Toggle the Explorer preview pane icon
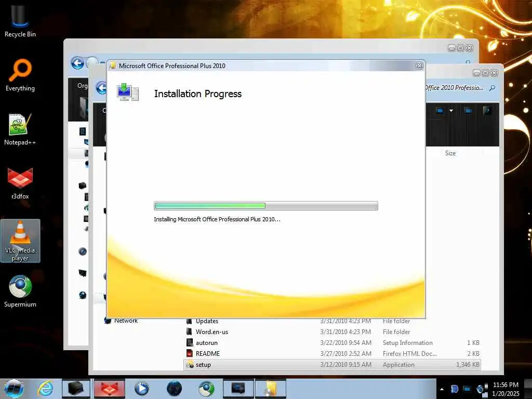This screenshot has height=399, width=532. [468, 111]
